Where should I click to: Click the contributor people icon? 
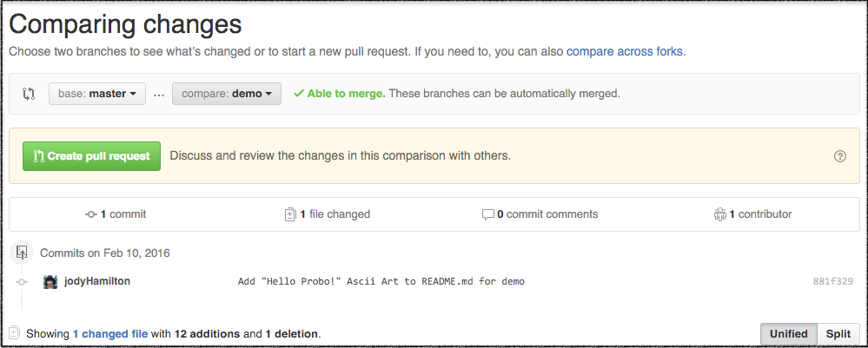[719, 214]
